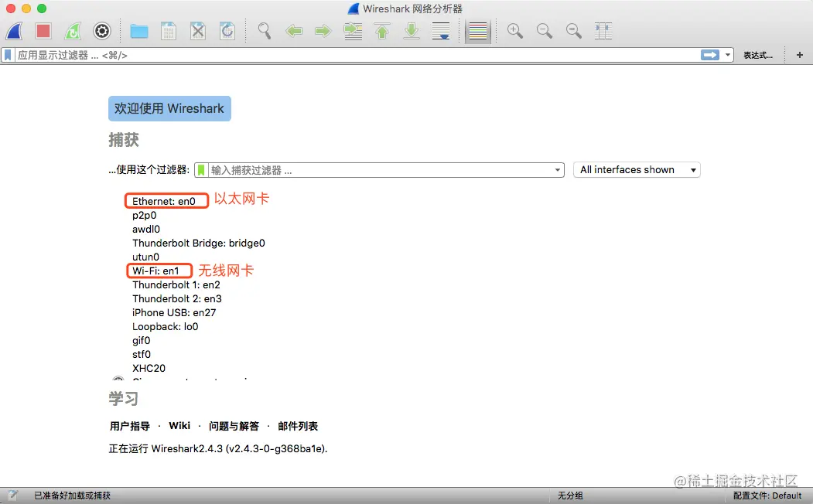Expand capture filter history dropdown arrow

pyautogui.click(x=558, y=170)
